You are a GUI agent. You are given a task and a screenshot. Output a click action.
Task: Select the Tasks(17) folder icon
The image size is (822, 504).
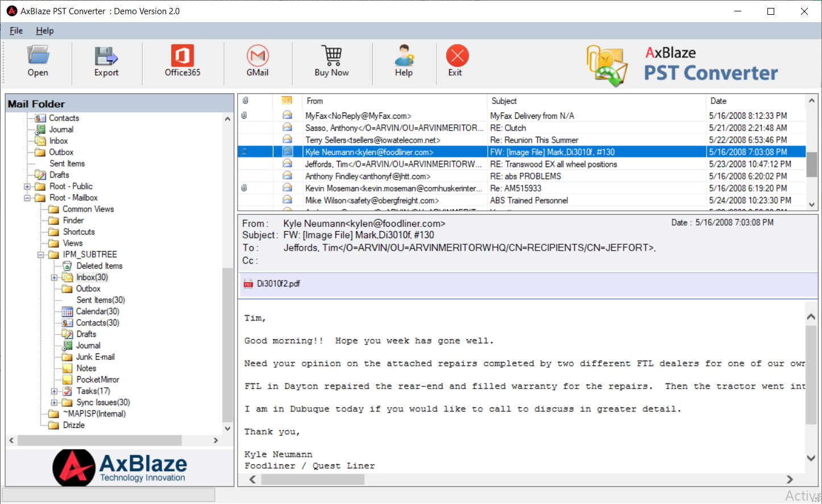67,391
